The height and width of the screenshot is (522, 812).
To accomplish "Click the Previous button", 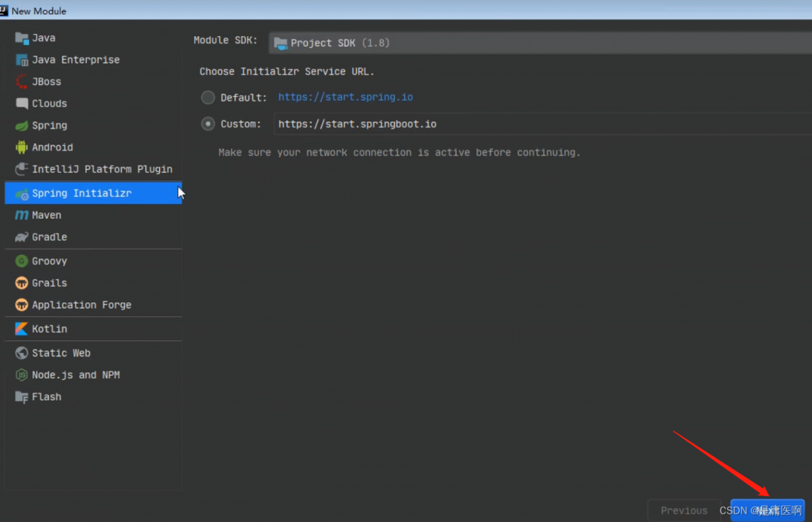I will [684, 511].
